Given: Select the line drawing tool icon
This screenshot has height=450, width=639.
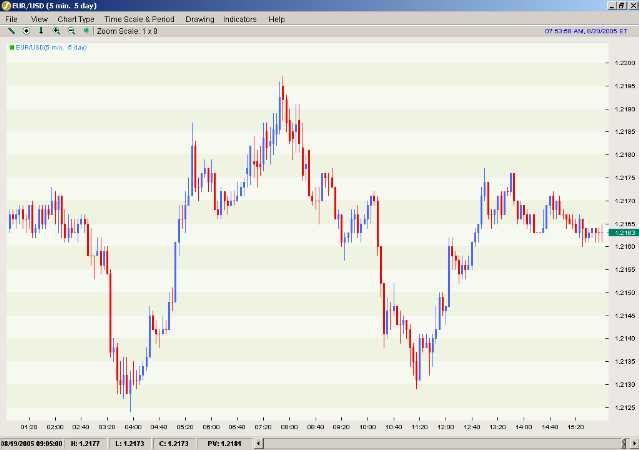Looking at the screenshot, I should click(x=10, y=31).
